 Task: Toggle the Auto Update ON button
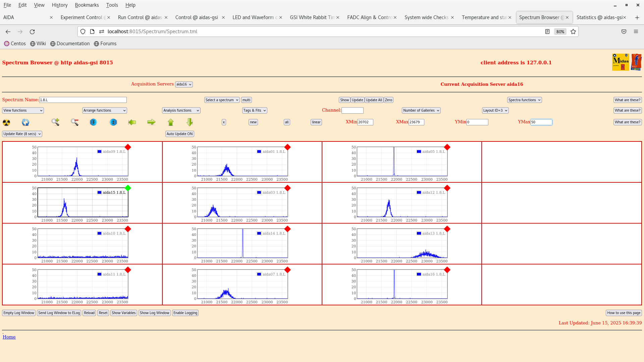click(180, 134)
